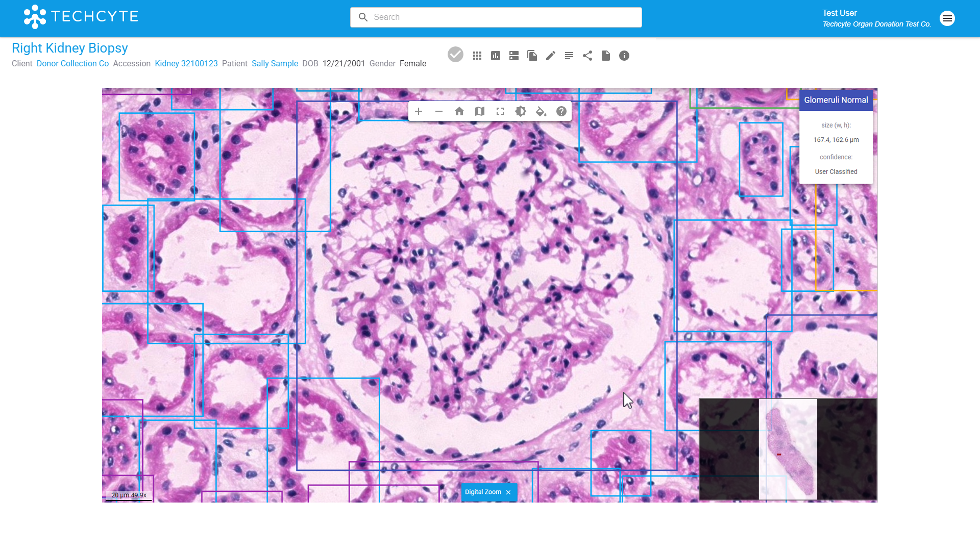
Task: Open the Donor Collection Co client link
Action: tap(72, 63)
